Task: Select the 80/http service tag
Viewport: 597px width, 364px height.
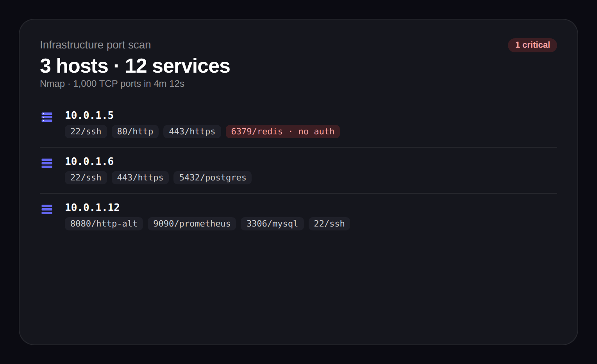Action: click(135, 132)
